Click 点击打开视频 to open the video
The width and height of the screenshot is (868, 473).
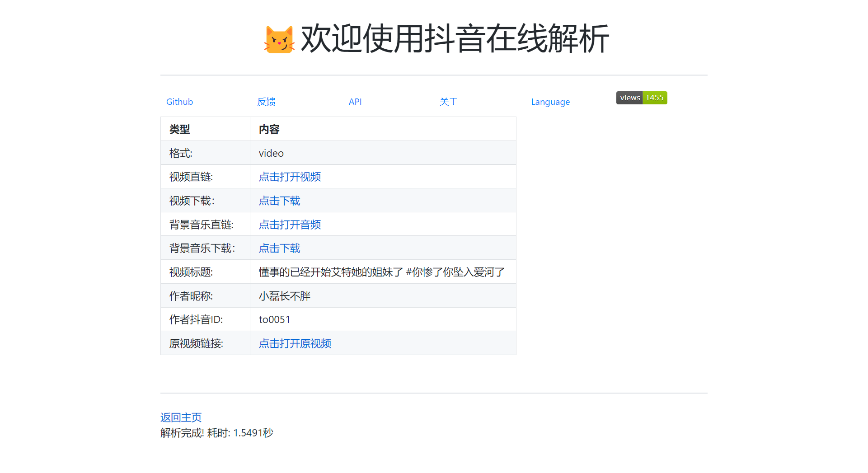tap(290, 177)
